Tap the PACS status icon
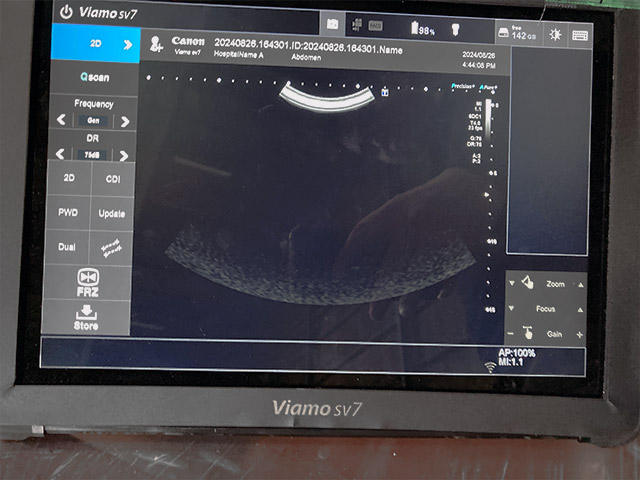 click(375, 26)
